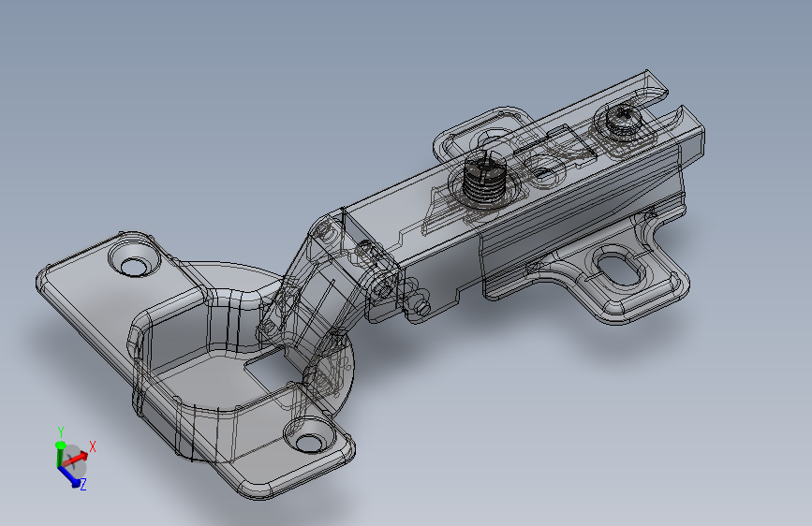The width and height of the screenshot is (812, 526).
Task: Select the upper countersunk hole on cup flange
Action: pos(134,259)
